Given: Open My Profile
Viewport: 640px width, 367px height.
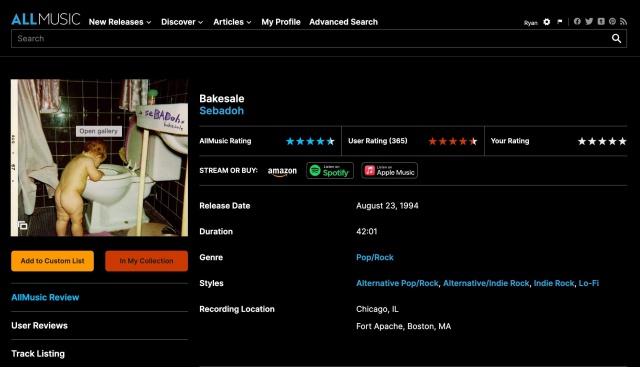Looking at the screenshot, I should (281, 22).
